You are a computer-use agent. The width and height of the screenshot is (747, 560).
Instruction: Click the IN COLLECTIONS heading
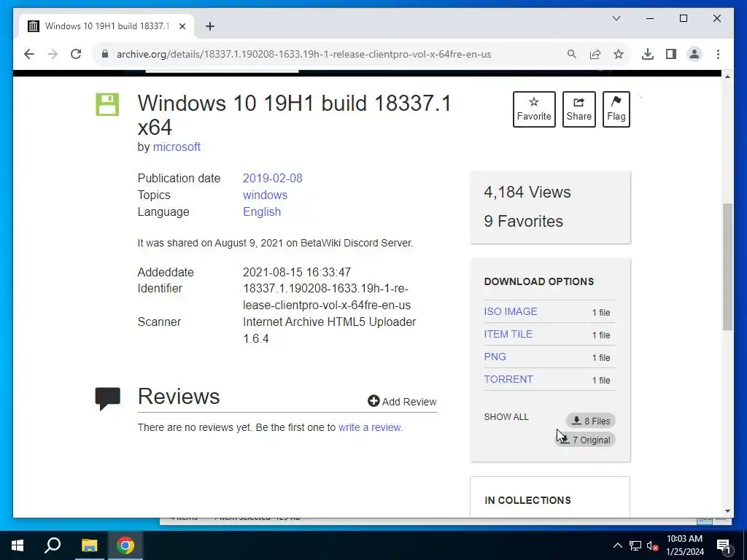[527, 500]
